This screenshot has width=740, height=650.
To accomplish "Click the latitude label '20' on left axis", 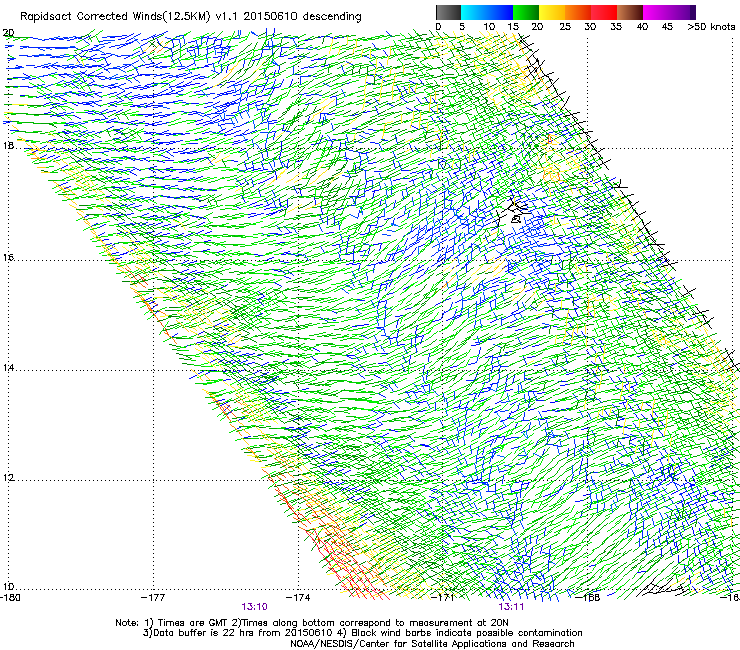I will pos(8,33).
